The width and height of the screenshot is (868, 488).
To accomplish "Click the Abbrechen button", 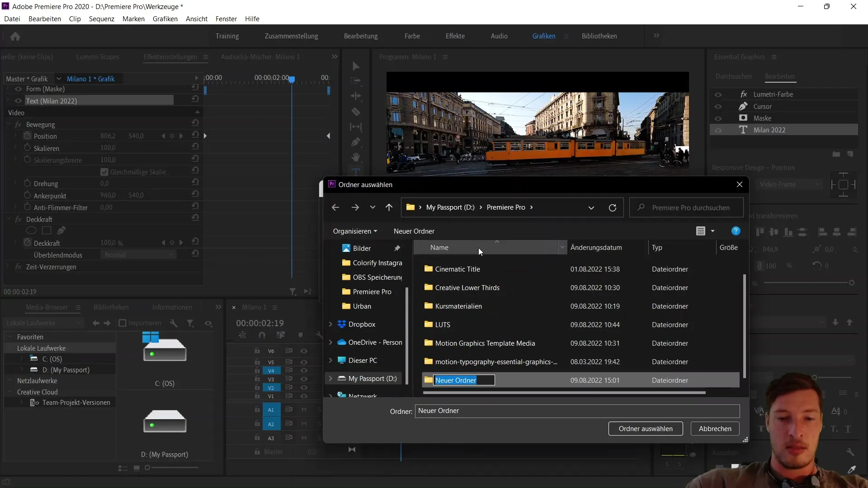I will (715, 428).
